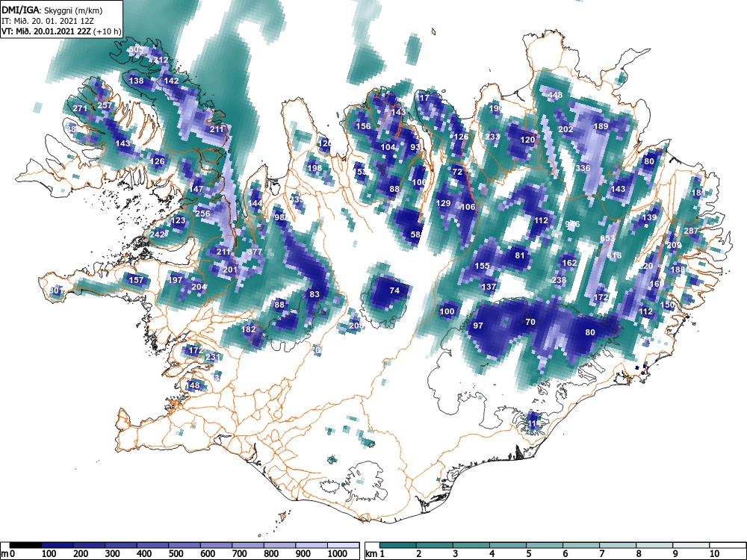Click the '10' label on the kilometre legend
The width and height of the screenshot is (747, 560).
coord(713,554)
